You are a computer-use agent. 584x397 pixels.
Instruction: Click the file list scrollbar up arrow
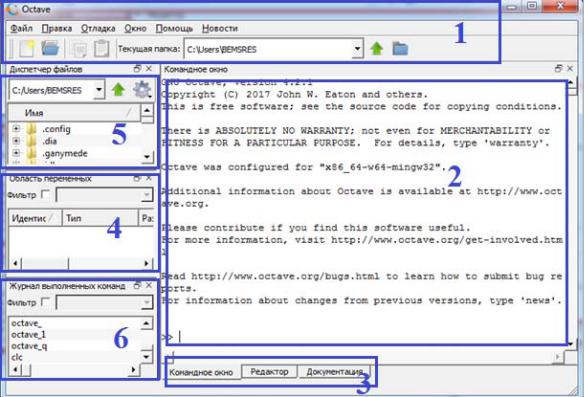click(x=147, y=111)
